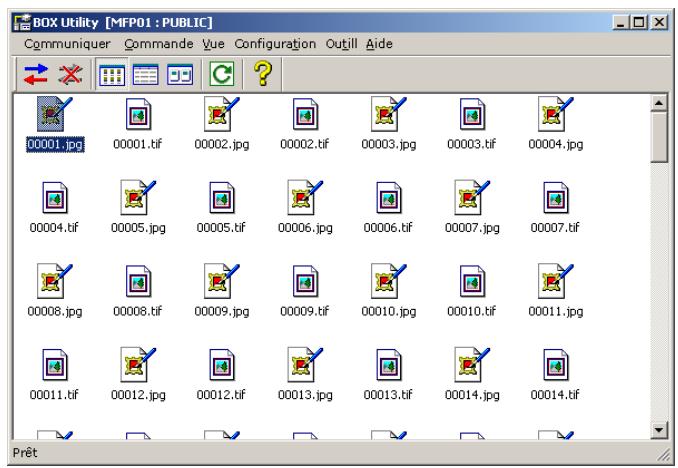Select the 00004.jpg file icon
The height and width of the screenshot is (468, 678).
point(555,114)
